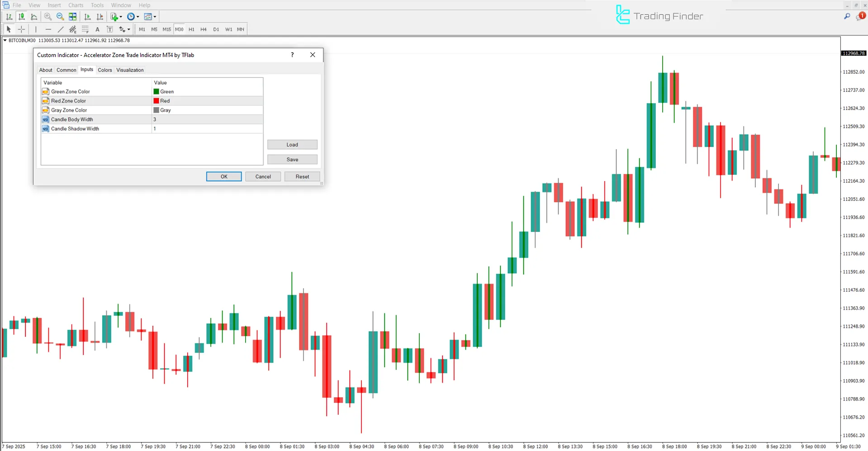Image resolution: width=868 pixels, height=451 pixels.
Task: Select the line chart display mode
Action: 34,16
